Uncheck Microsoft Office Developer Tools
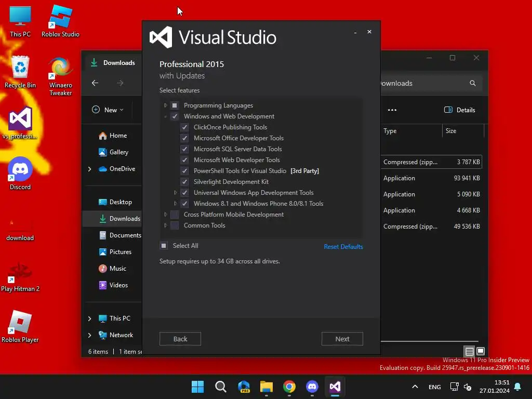Screen dimensions: 532x399 (184, 138)
